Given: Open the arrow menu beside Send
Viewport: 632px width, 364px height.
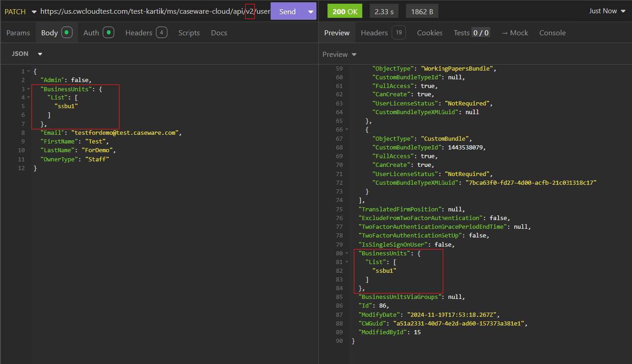Looking at the screenshot, I should [x=310, y=11].
